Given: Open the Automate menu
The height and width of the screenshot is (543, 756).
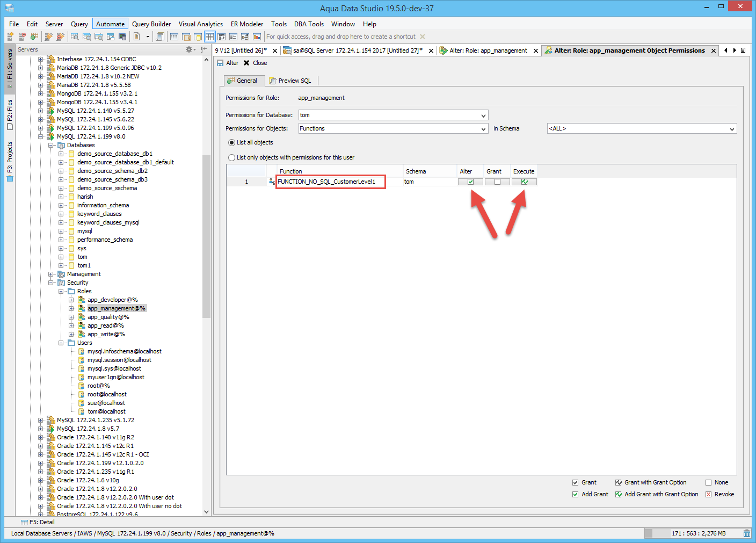Looking at the screenshot, I should pos(110,24).
